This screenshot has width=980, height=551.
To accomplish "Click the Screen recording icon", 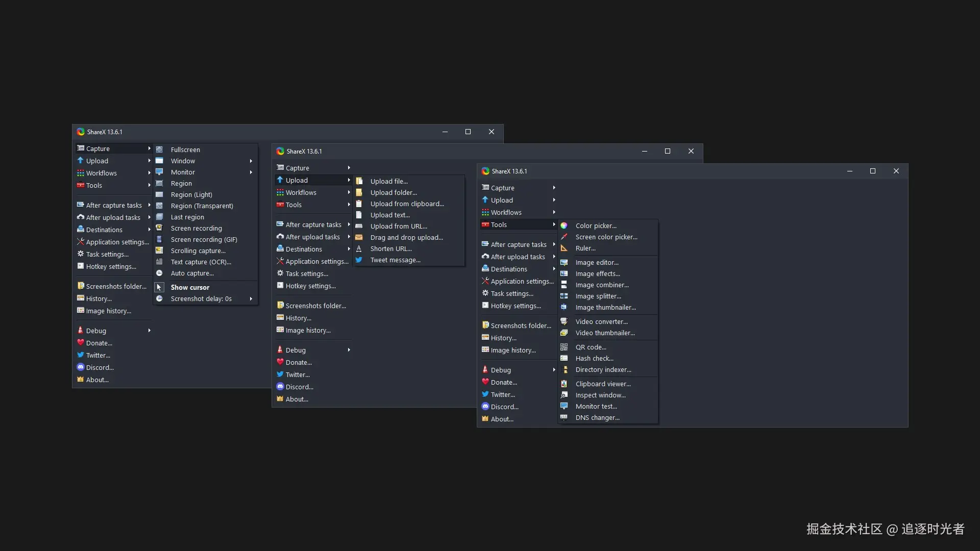I will [x=159, y=228].
